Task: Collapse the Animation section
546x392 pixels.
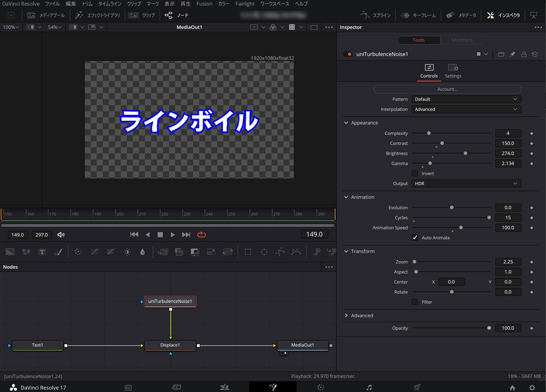Action: click(x=346, y=197)
